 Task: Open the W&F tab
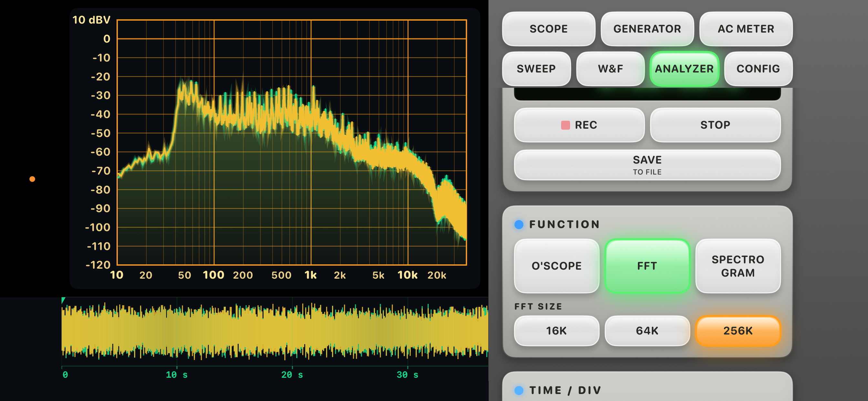pos(610,69)
